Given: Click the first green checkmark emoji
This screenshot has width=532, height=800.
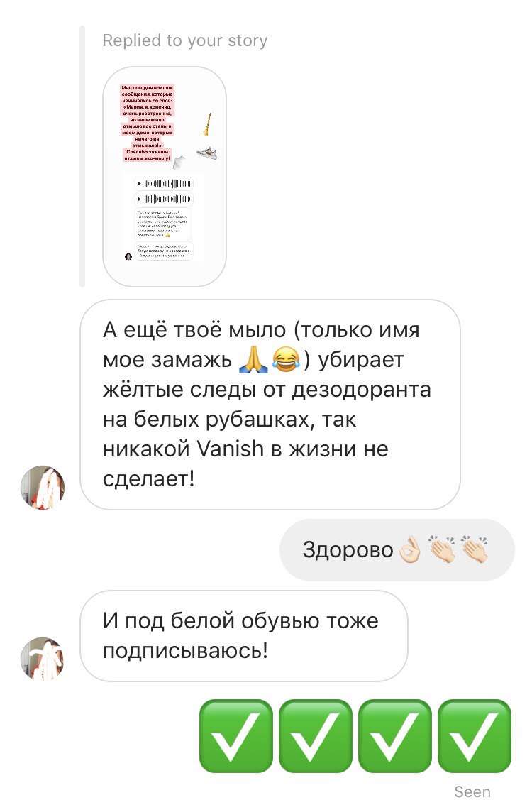Looking at the screenshot, I should pos(235,735).
